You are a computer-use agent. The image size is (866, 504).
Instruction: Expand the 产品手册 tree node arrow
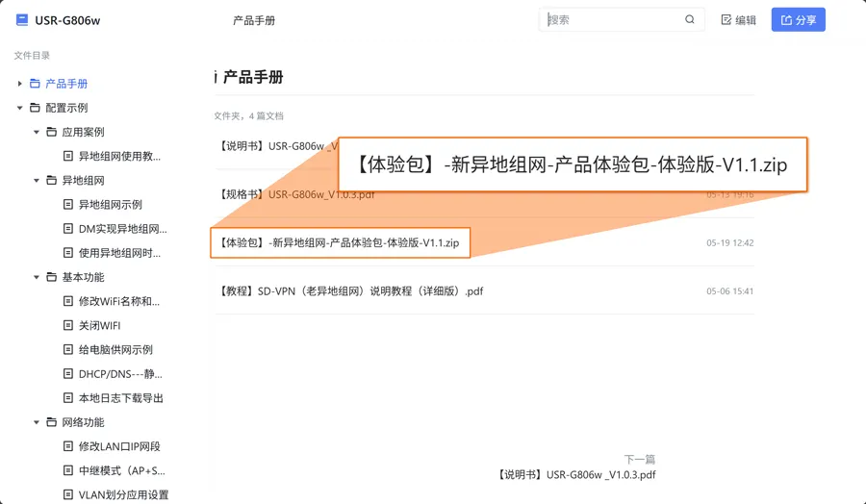(20, 84)
